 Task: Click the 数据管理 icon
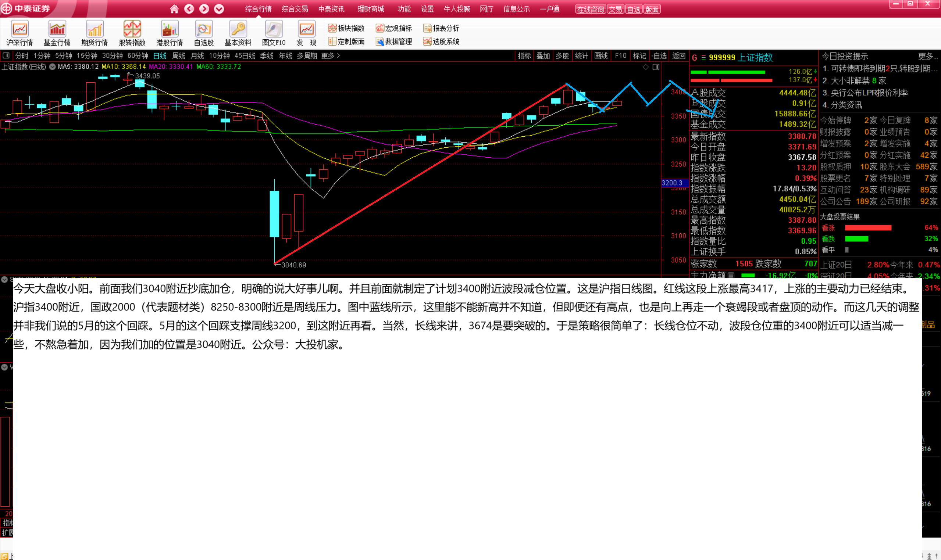click(x=379, y=41)
